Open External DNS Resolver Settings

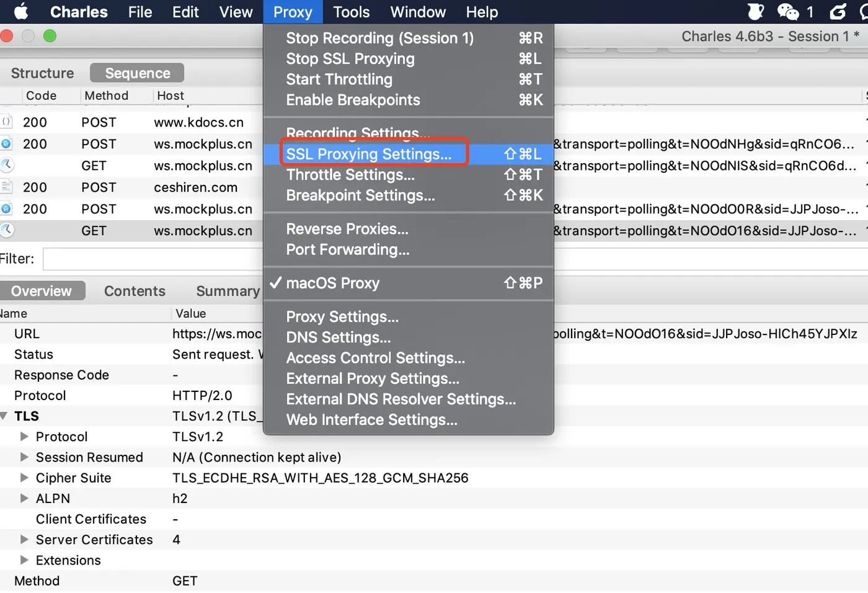pyautogui.click(x=408, y=399)
